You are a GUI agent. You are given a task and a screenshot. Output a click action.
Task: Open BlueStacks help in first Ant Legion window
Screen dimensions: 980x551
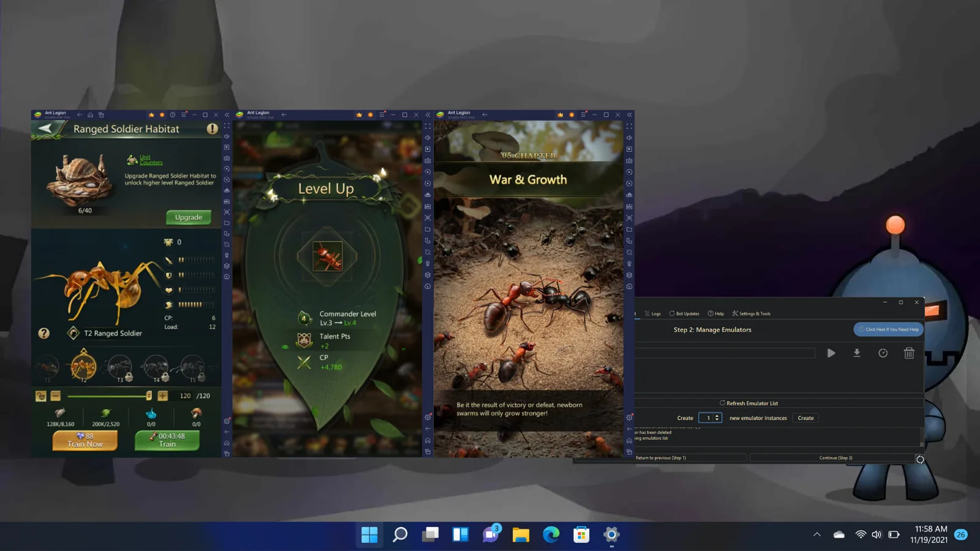click(173, 115)
